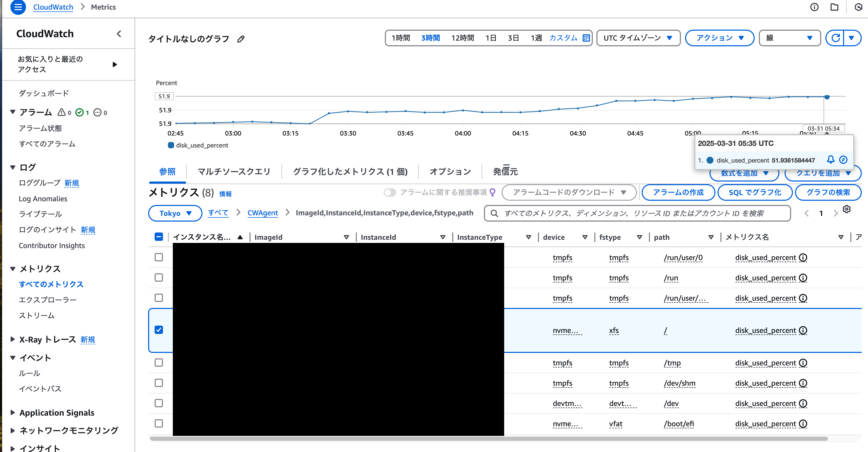868x452 pixels.
Task: Toggle the select-all metrics checkbox
Action: [159, 237]
